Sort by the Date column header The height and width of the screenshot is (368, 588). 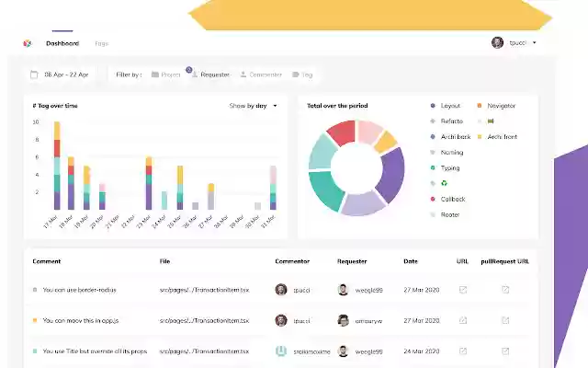pyautogui.click(x=411, y=261)
